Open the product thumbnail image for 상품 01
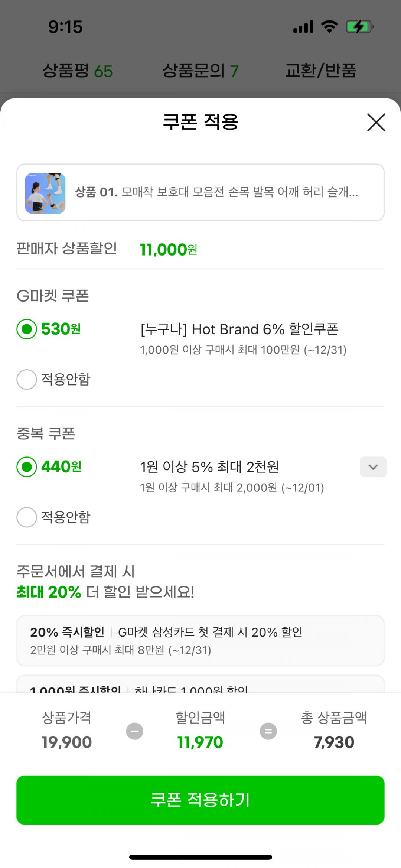The height and width of the screenshot is (868, 401). (45, 193)
